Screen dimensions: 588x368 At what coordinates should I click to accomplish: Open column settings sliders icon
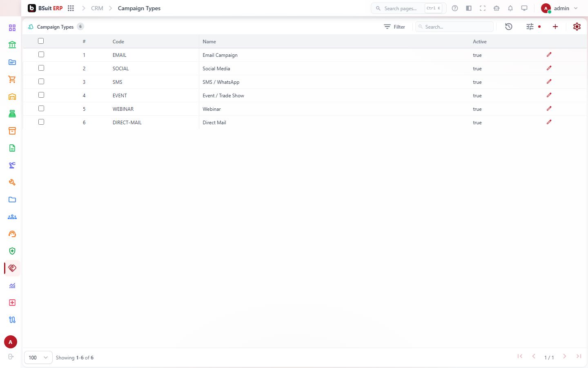(530, 27)
